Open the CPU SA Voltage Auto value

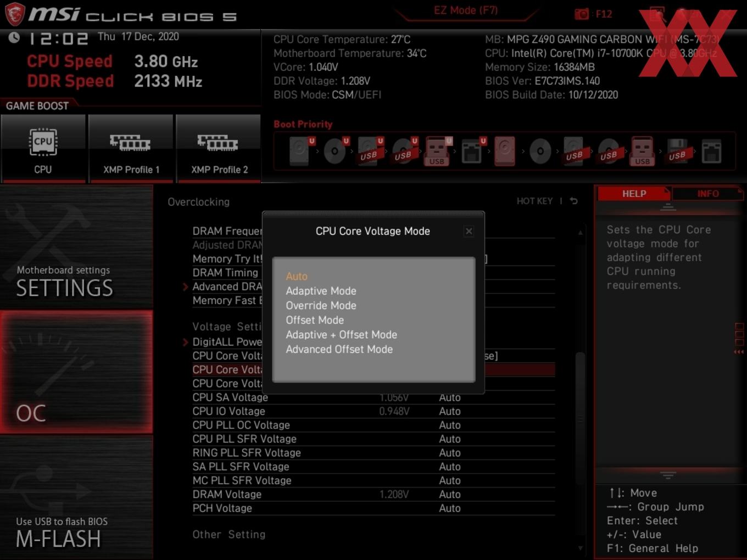pos(449,397)
